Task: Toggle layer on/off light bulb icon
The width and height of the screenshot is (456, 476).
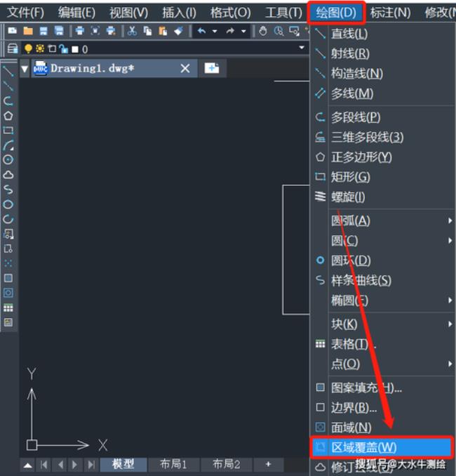Action: pos(28,48)
